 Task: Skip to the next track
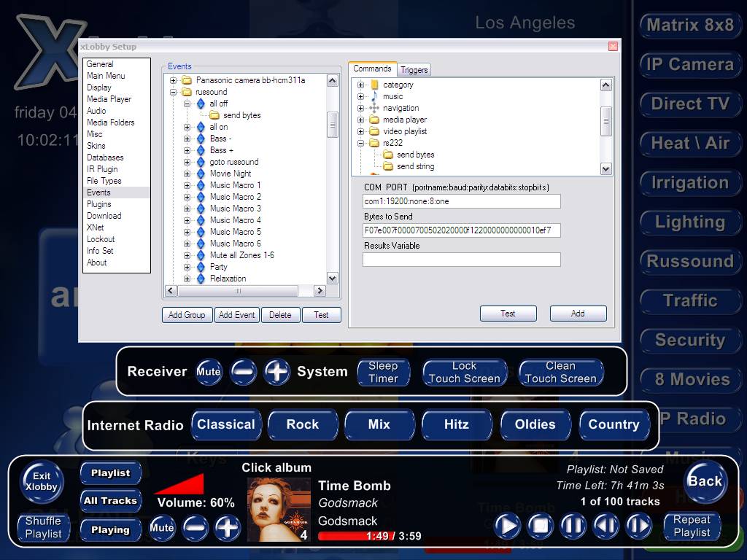pyautogui.click(x=638, y=526)
